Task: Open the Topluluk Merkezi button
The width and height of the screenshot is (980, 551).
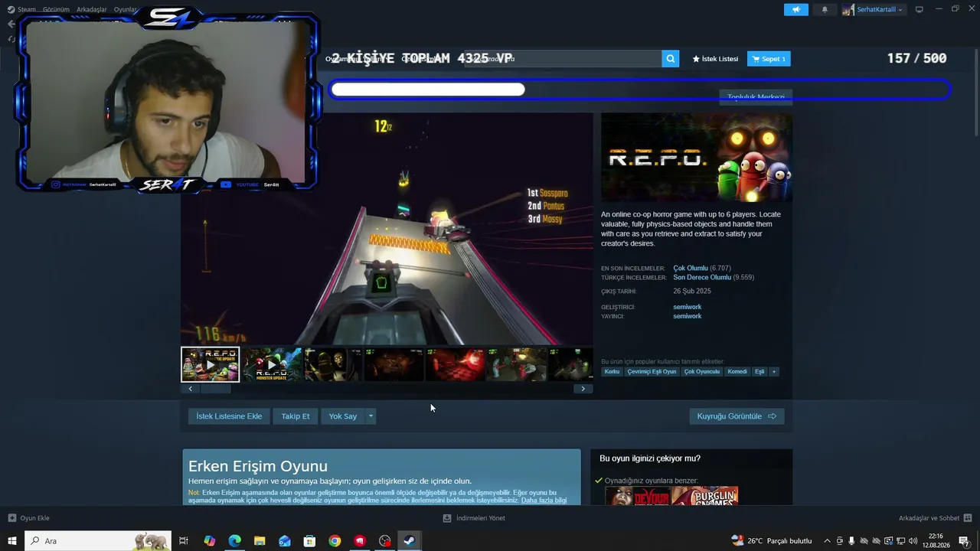Action: point(755,97)
